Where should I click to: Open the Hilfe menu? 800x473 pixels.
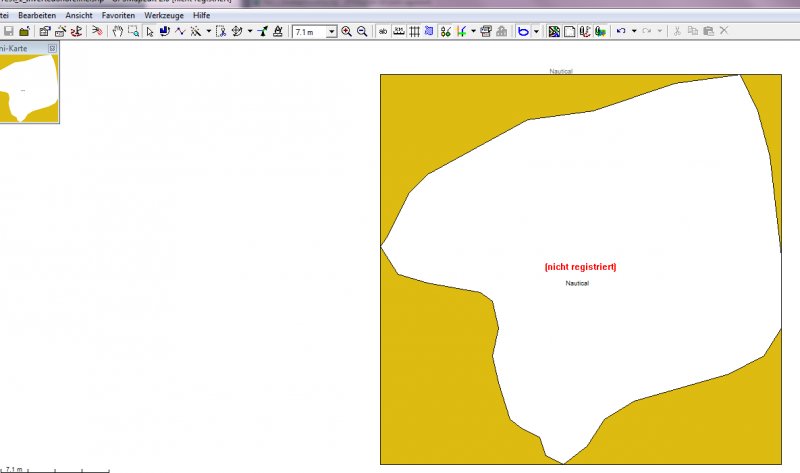click(x=202, y=16)
